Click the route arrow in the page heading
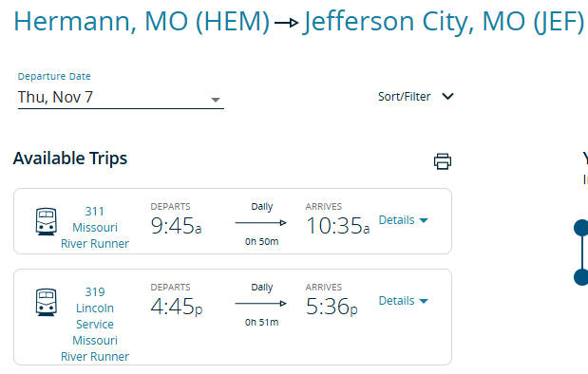 287,23
